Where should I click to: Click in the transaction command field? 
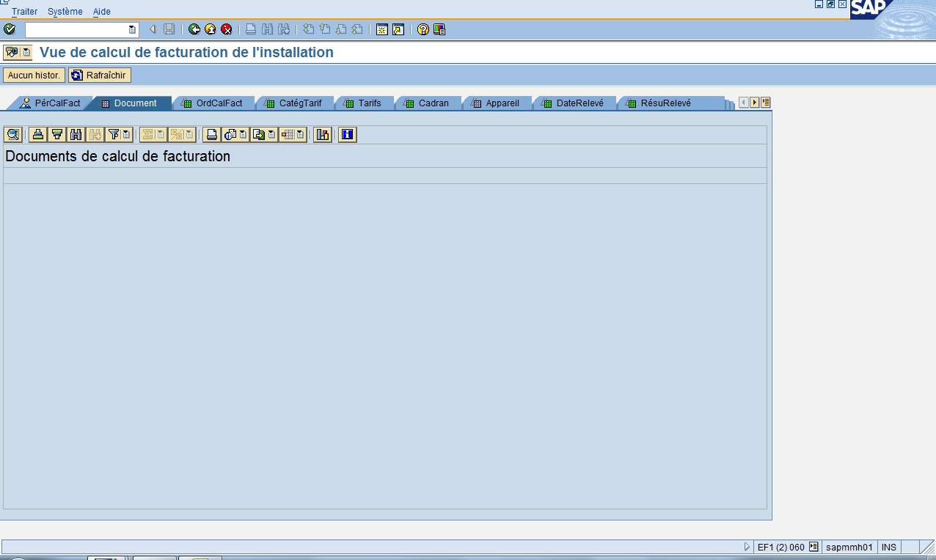(76, 29)
